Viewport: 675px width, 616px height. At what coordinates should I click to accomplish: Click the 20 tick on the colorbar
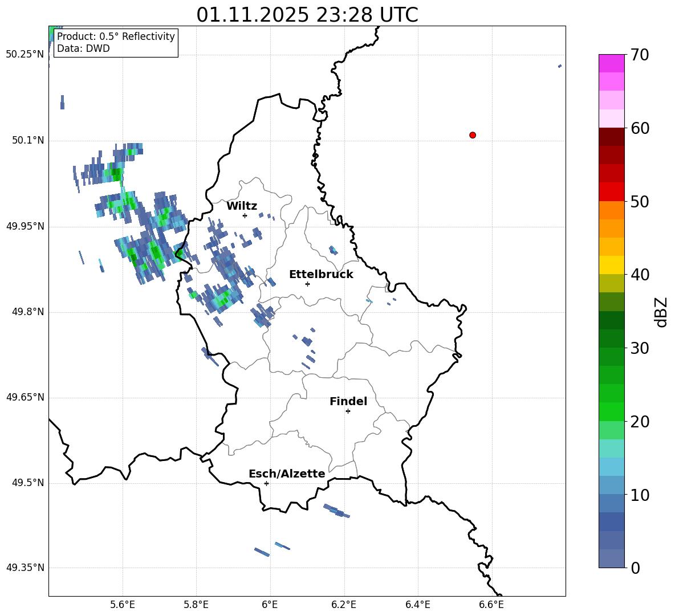click(639, 422)
